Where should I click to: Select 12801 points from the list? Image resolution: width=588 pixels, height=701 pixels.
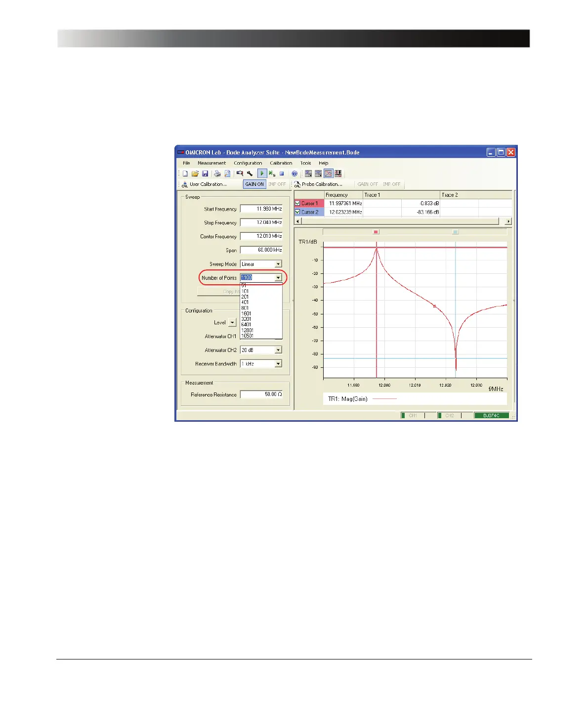tap(261, 330)
